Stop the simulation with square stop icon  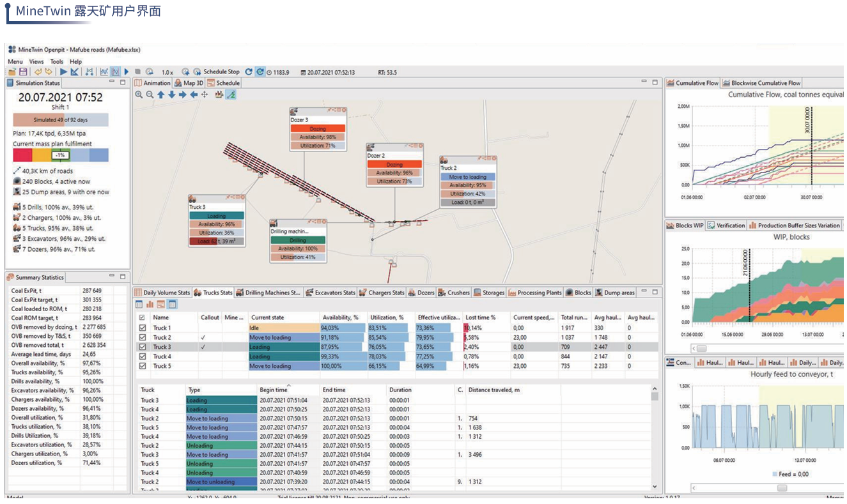pyautogui.click(x=138, y=72)
